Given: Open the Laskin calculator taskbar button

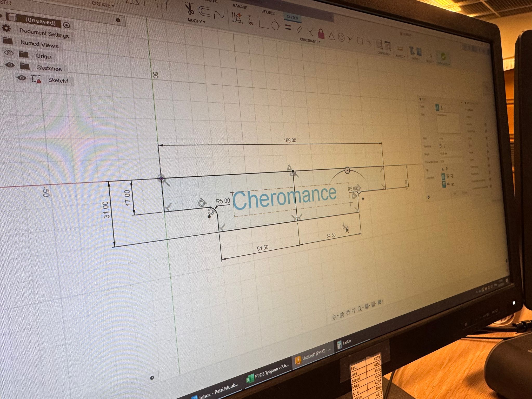Looking at the screenshot, I should click(344, 343).
